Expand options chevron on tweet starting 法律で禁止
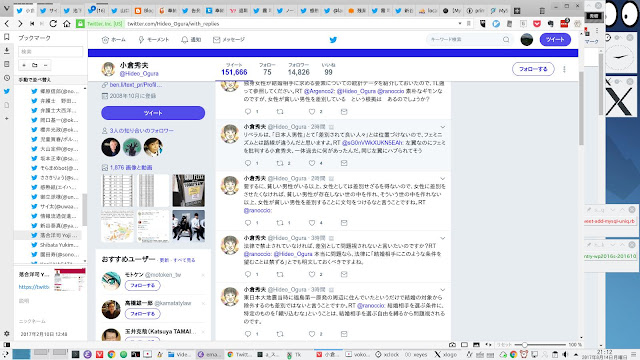Viewport: 640px width, 360px height. click(442, 238)
